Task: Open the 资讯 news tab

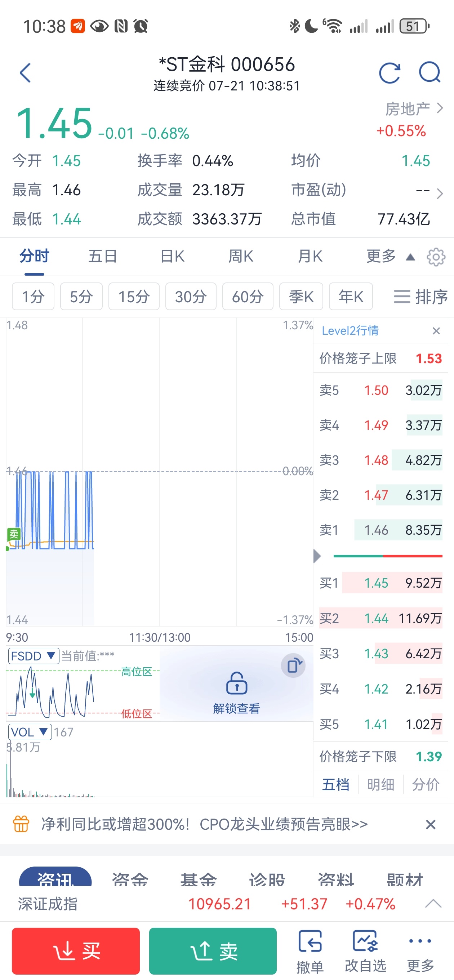Action: 55,877
